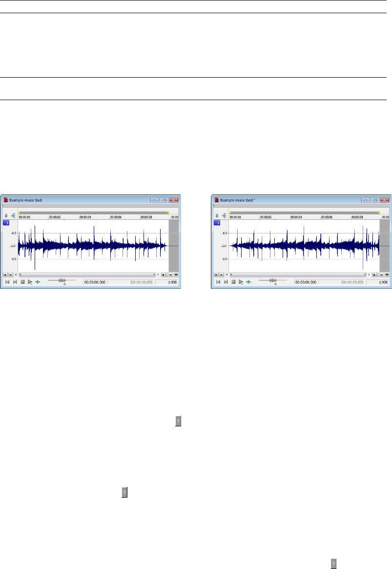Click Go to Start in right modified music bed window

tap(218, 282)
